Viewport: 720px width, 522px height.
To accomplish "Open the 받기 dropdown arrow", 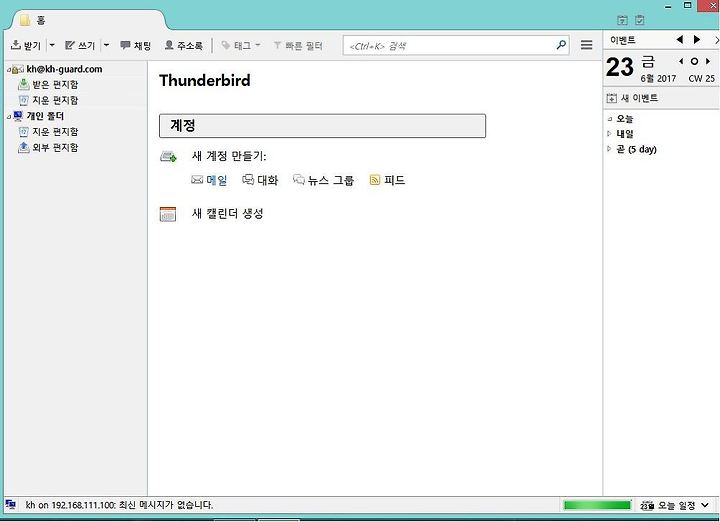I will click(52, 45).
